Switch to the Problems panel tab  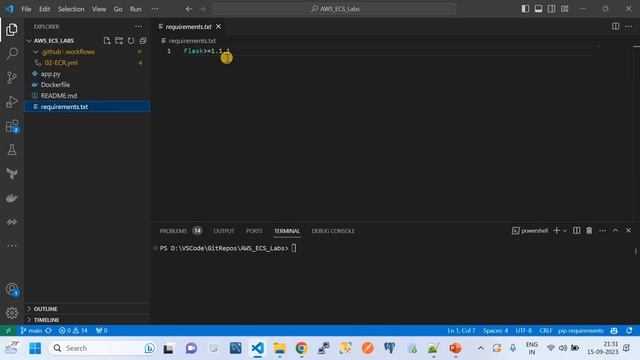pyautogui.click(x=173, y=231)
